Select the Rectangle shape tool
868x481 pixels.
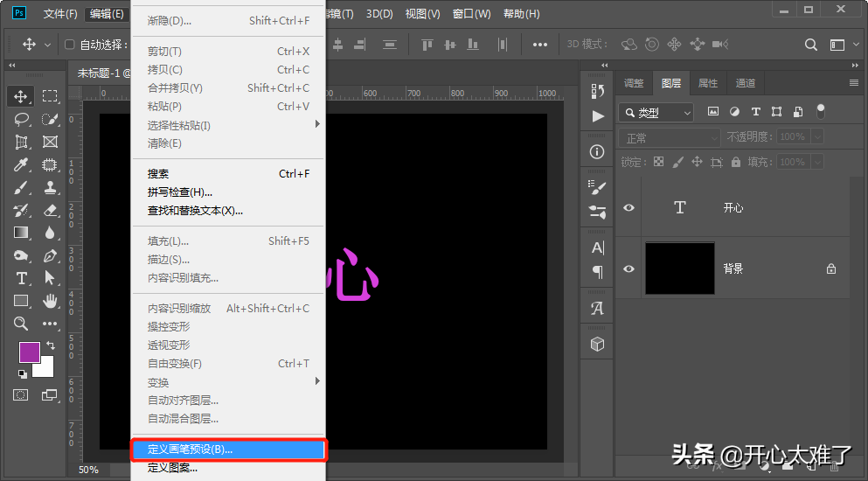tap(20, 301)
